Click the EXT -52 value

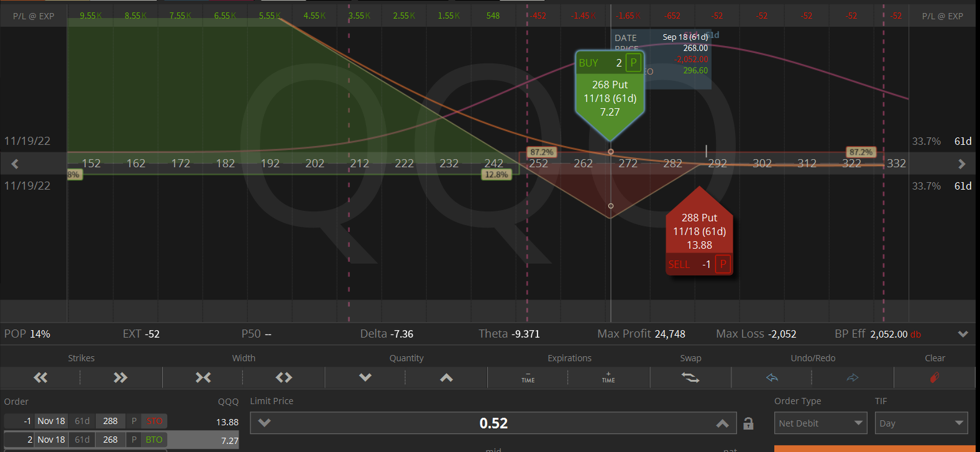click(x=151, y=334)
